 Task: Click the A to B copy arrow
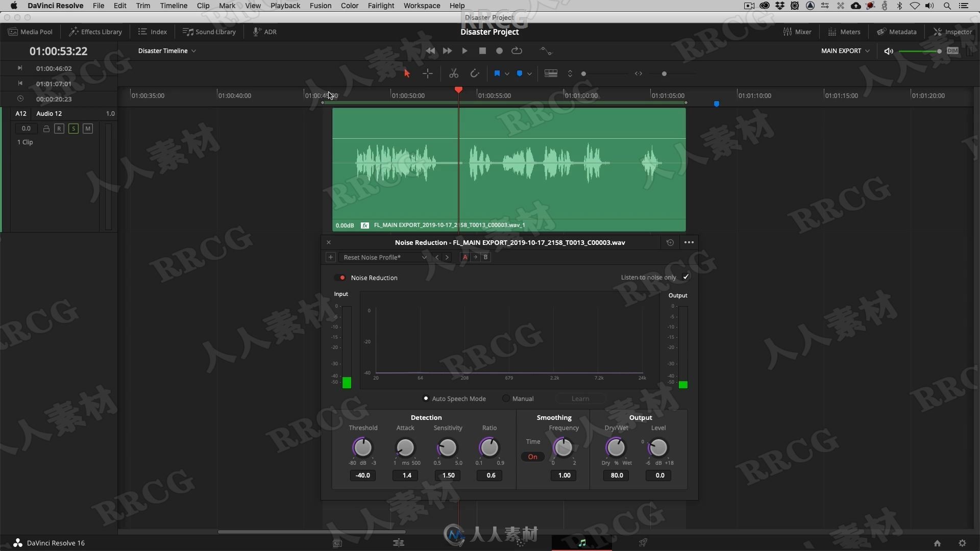pos(475,257)
